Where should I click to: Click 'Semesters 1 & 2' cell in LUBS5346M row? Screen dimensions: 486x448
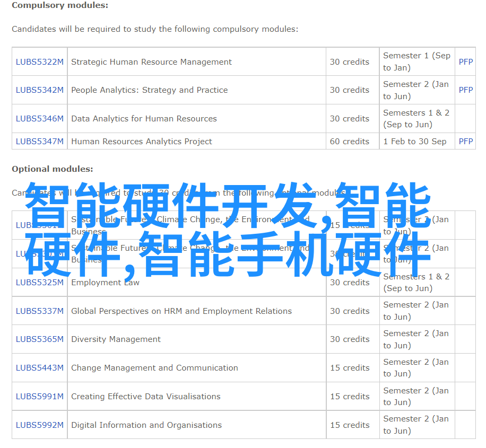416,118
